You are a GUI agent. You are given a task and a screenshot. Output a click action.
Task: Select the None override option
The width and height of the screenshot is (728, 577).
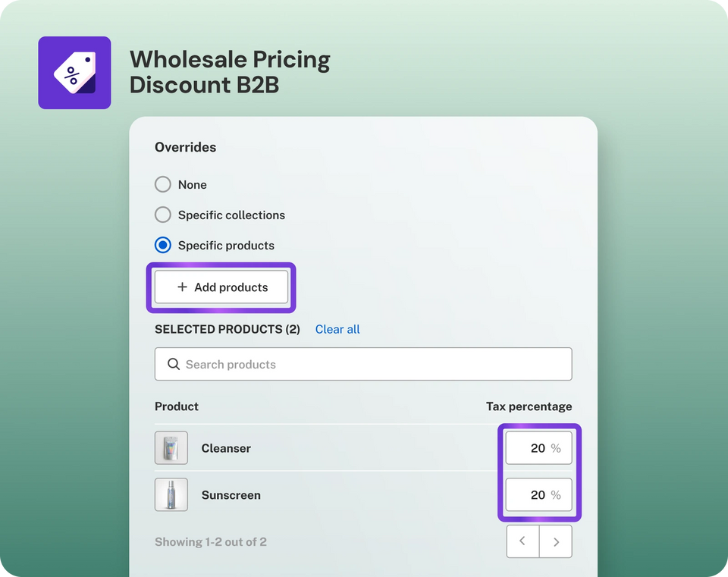pyautogui.click(x=163, y=184)
